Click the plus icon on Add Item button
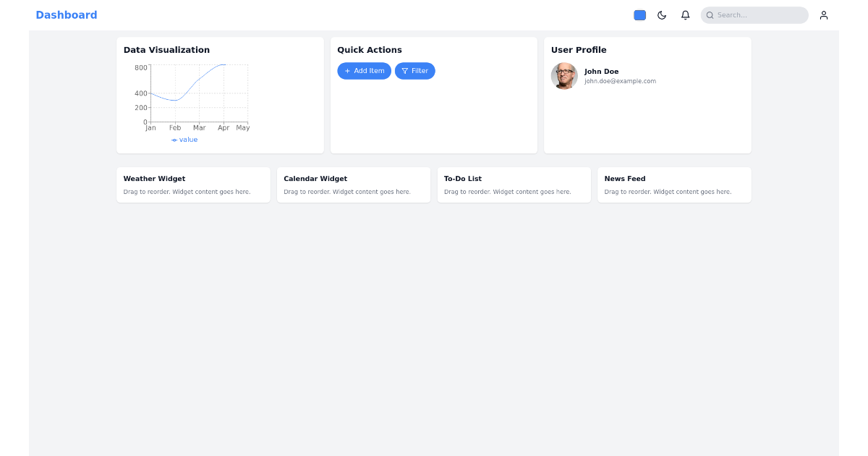 348,71
